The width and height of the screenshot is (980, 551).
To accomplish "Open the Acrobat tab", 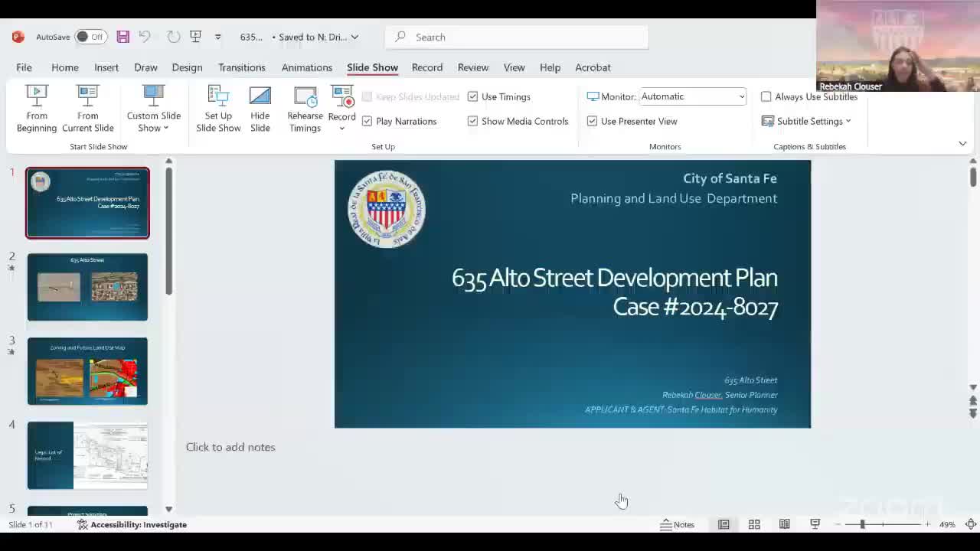I will click(x=593, y=67).
